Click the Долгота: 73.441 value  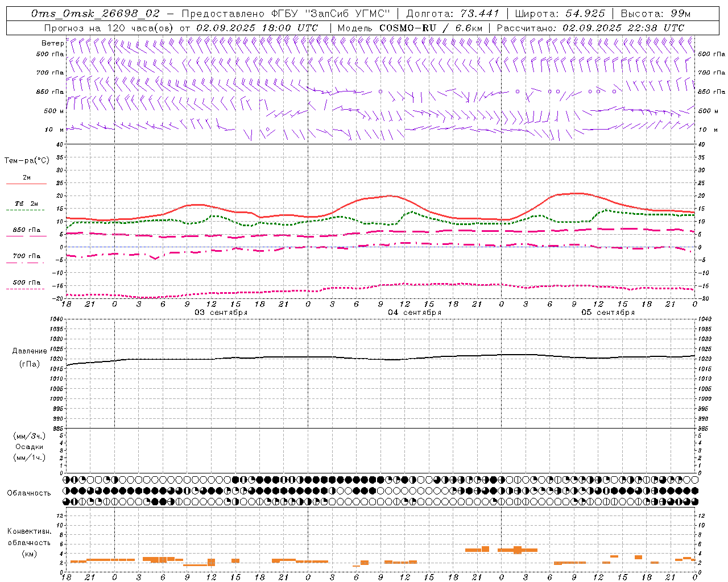point(453,14)
